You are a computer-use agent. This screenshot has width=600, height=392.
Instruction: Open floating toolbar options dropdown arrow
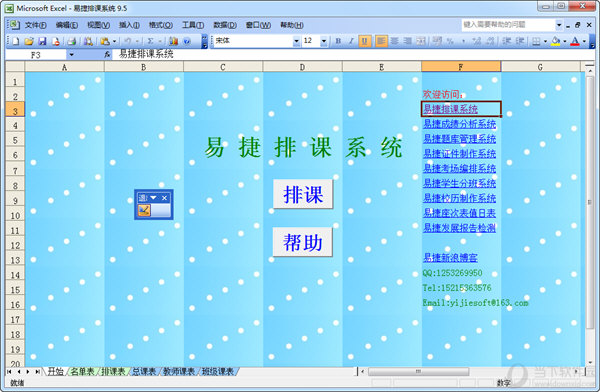click(153, 198)
